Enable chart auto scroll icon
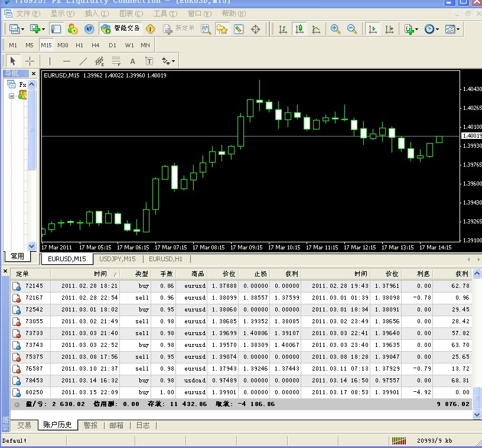The height and width of the screenshot is (448, 482). pos(373,28)
